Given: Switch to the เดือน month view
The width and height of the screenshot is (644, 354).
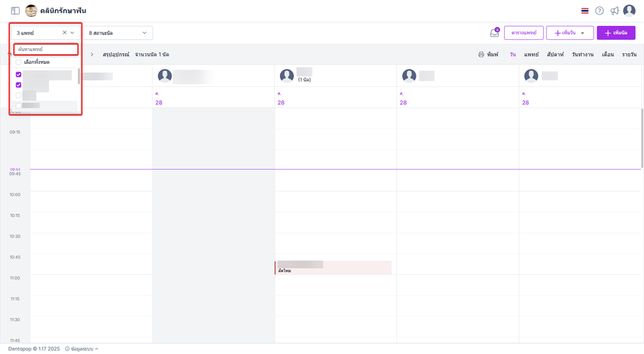Looking at the screenshot, I should (x=608, y=55).
